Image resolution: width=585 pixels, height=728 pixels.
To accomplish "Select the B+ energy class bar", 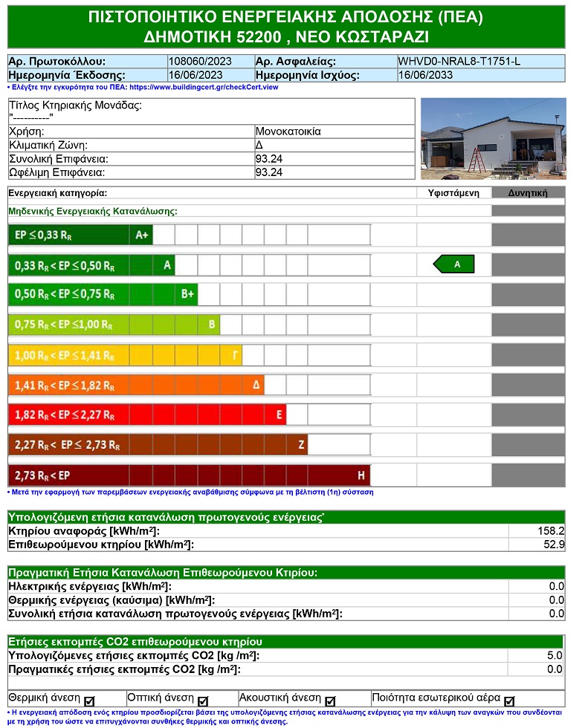I will (103, 294).
